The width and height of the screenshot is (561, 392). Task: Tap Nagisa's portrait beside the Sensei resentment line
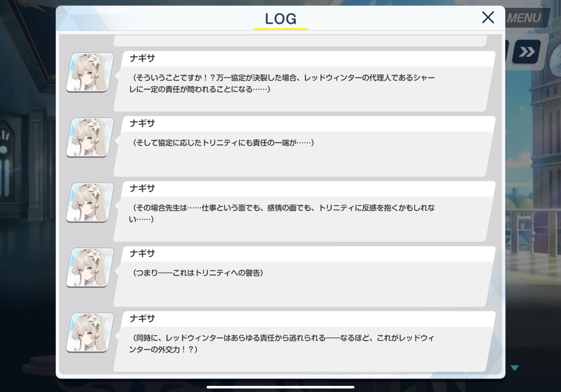(x=90, y=202)
